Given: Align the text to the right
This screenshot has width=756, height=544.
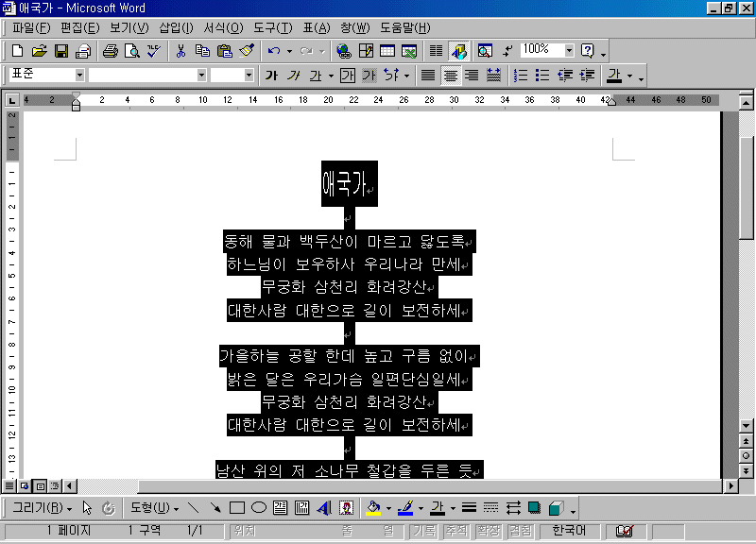Looking at the screenshot, I should point(472,76).
